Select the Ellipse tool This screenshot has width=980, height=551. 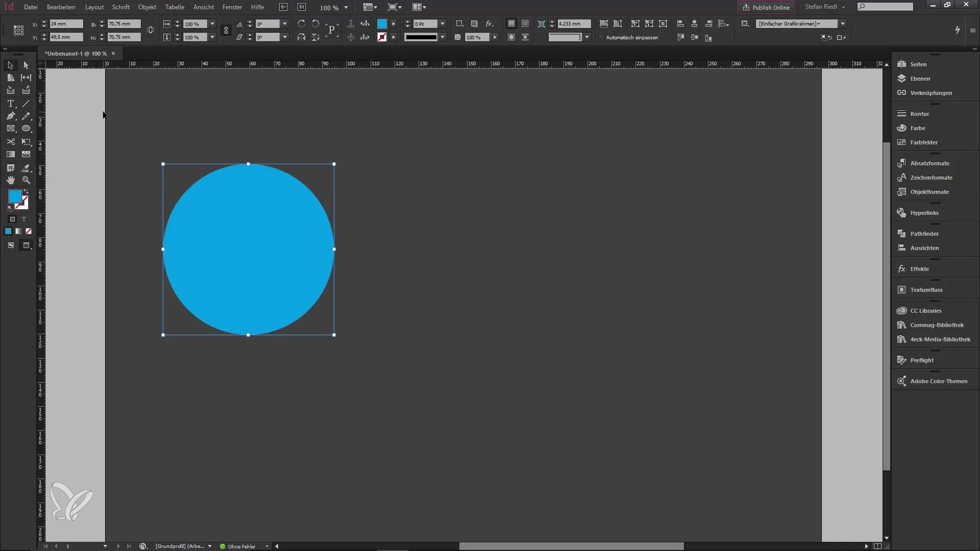pos(26,129)
